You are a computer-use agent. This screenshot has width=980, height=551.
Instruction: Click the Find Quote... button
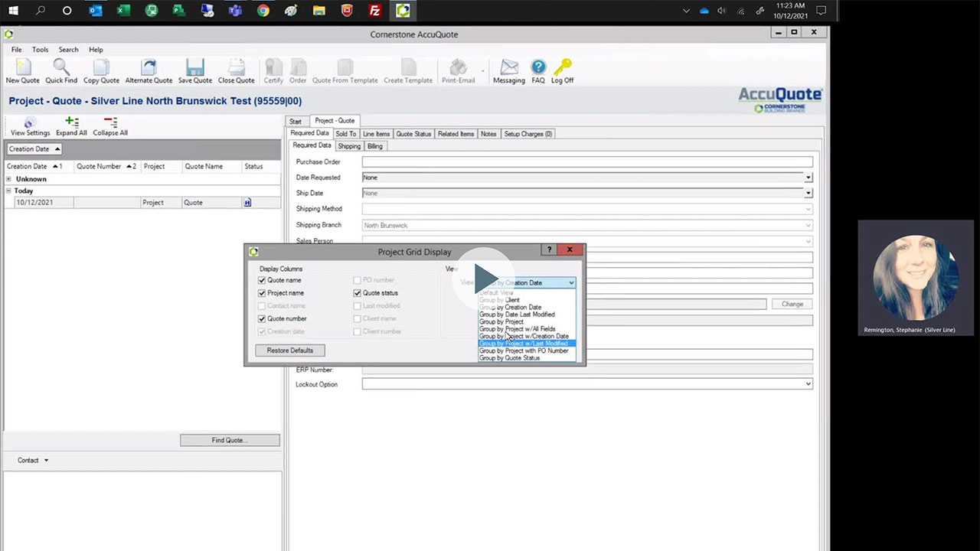click(x=230, y=440)
